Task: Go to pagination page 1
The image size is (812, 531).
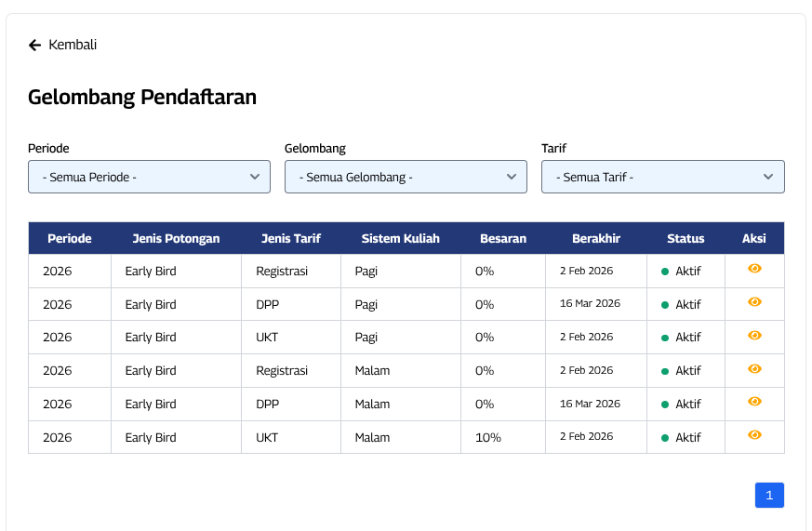Action: click(x=769, y=496)
